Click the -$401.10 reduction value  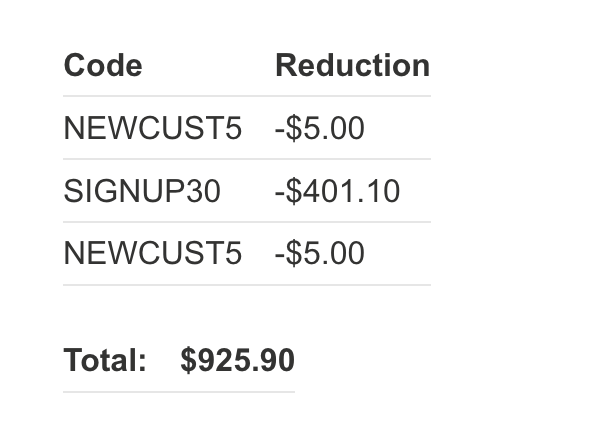pos(337,191)
